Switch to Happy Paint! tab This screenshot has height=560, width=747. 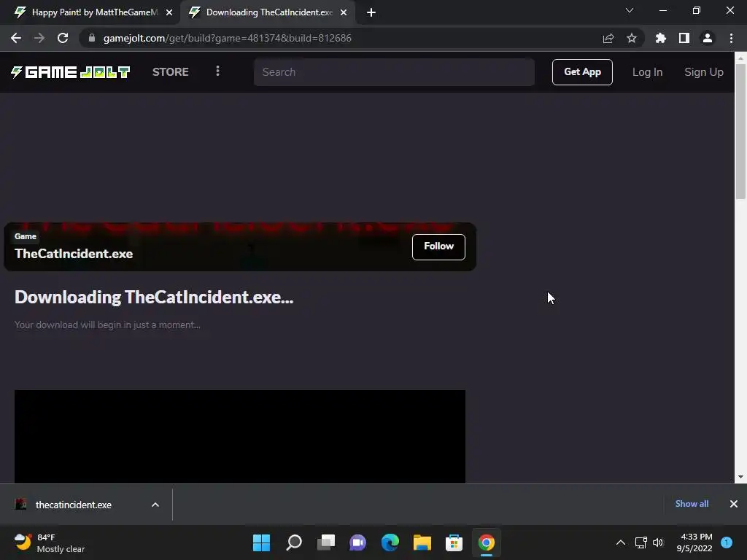88,12
